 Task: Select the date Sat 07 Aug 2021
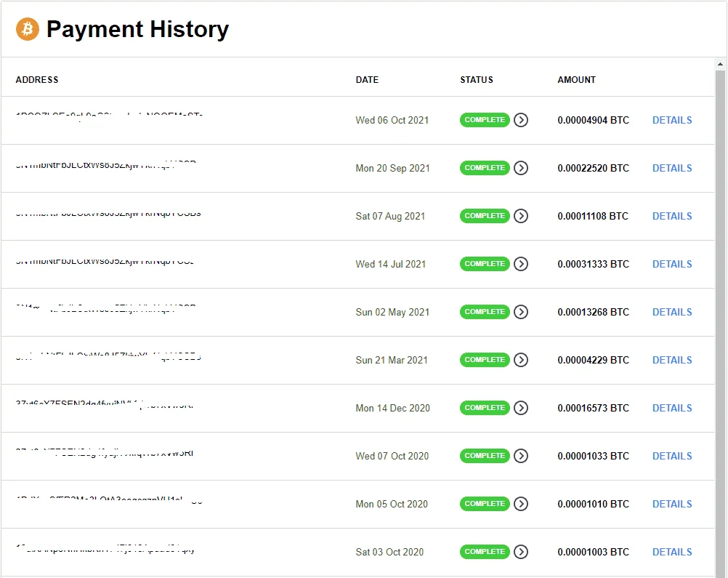tap(390, 217)
